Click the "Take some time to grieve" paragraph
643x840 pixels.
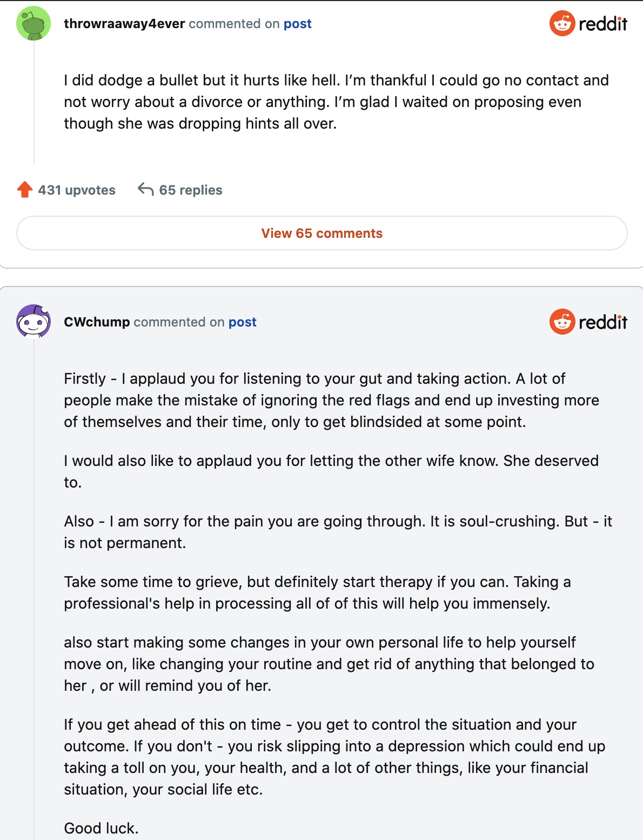(317, 592)
